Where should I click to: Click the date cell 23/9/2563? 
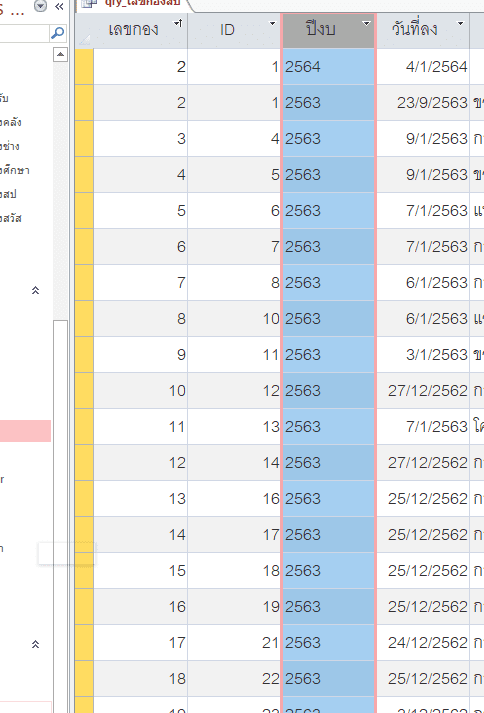tap(432, 103)
